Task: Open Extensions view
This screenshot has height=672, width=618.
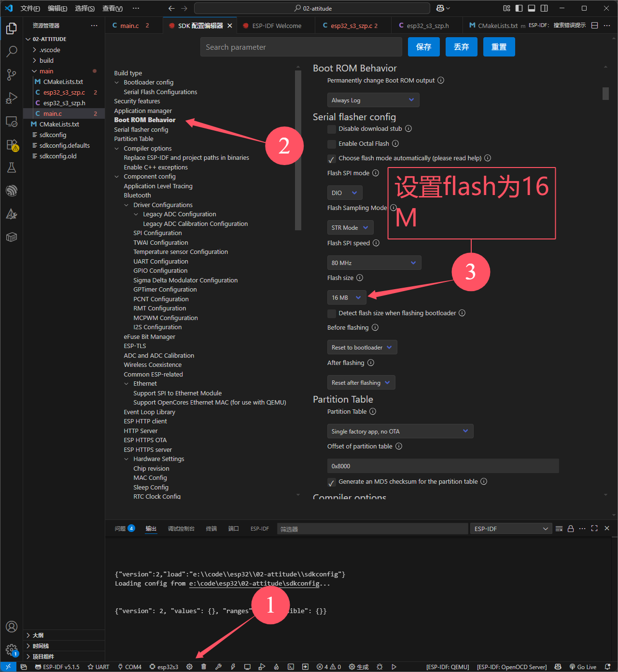Action: pos(12,145)
